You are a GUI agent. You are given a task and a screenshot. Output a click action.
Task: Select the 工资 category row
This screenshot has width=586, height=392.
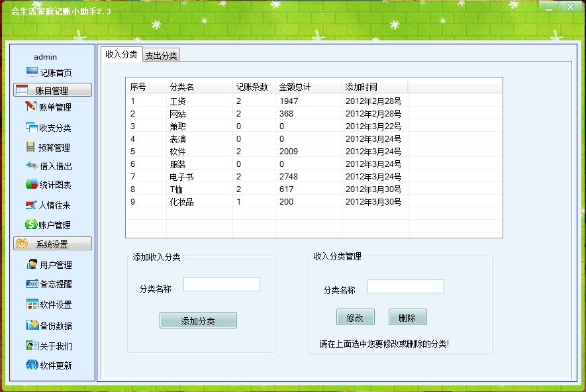(x=314, y=101)
